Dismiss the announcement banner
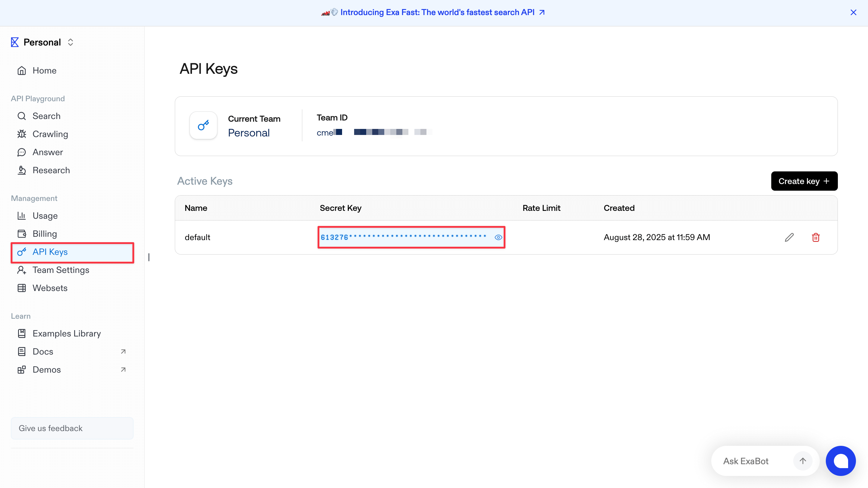Viewport: 868px width, 488px height. (854, 12)
